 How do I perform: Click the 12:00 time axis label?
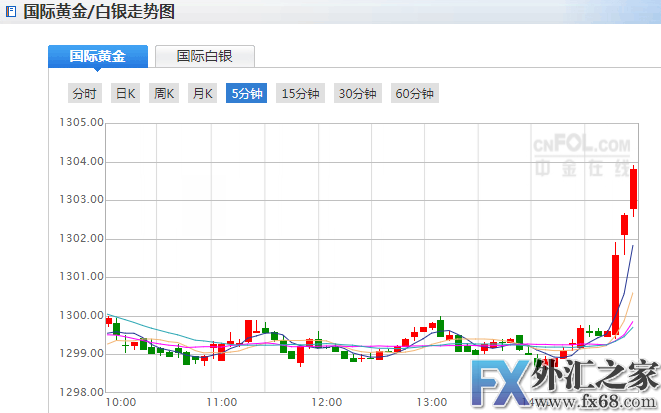click(327, 402)
